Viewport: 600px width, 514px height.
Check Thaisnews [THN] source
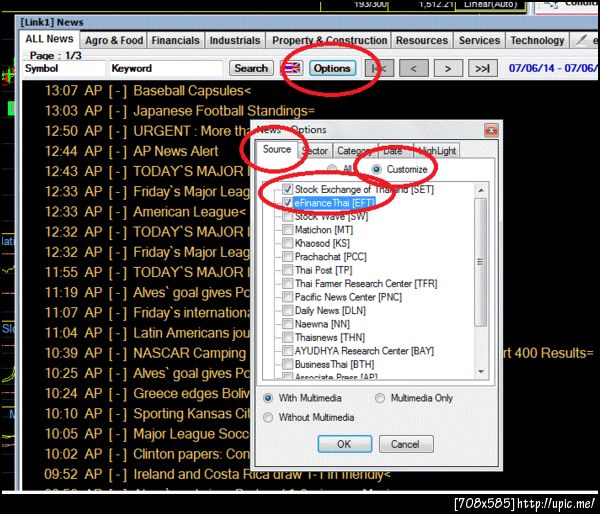pyautogui.click(x=287, y=337)
